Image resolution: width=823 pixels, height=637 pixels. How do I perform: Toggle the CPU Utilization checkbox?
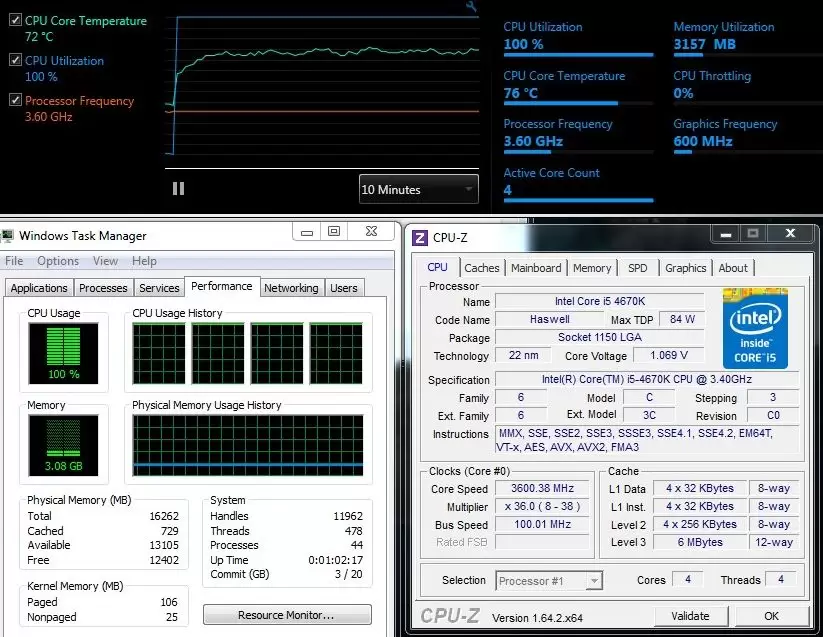point(15,60)
